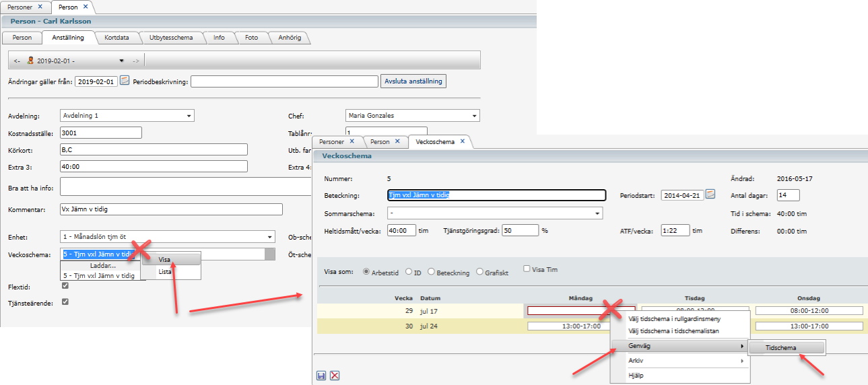868x385 pixels.
Task: Select the Arbetstid radio button
Action: tap(366, 272)
